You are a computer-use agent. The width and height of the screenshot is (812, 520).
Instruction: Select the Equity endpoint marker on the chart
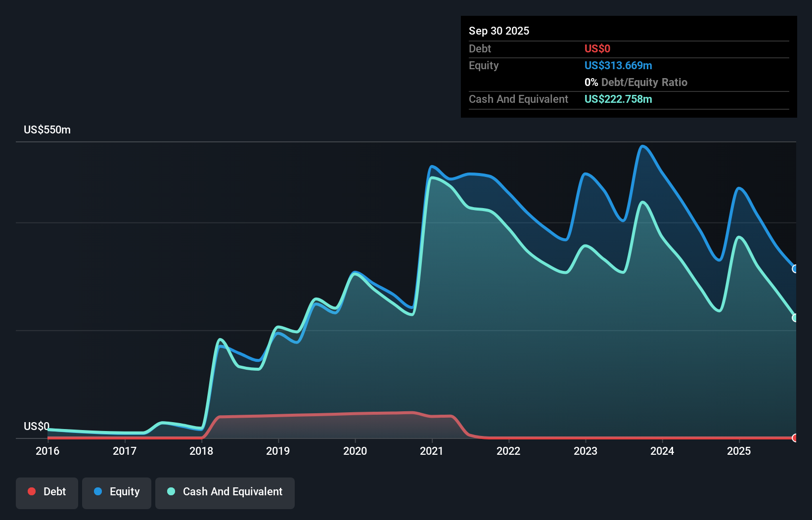pos(795,269)
